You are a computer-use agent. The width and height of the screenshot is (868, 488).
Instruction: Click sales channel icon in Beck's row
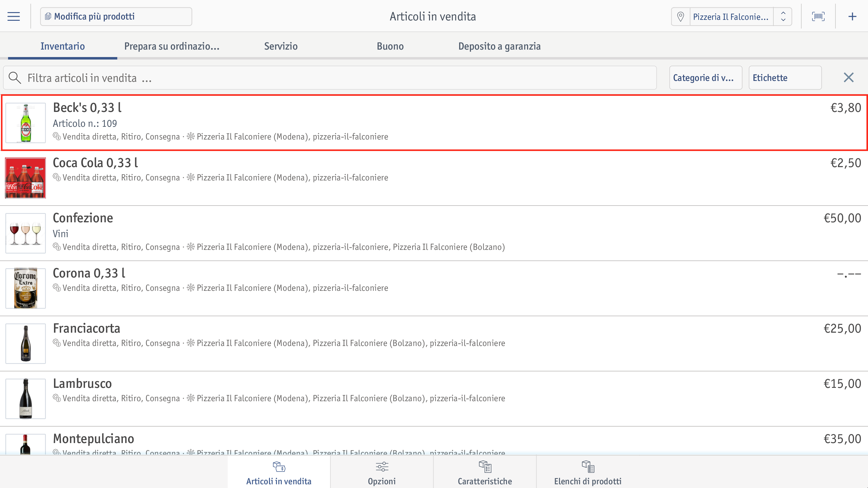click(56, 136)
